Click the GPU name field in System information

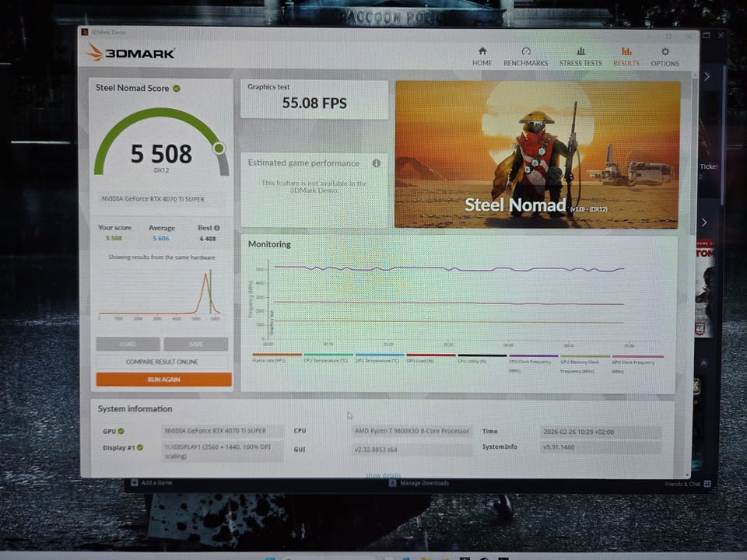point(222,431)
